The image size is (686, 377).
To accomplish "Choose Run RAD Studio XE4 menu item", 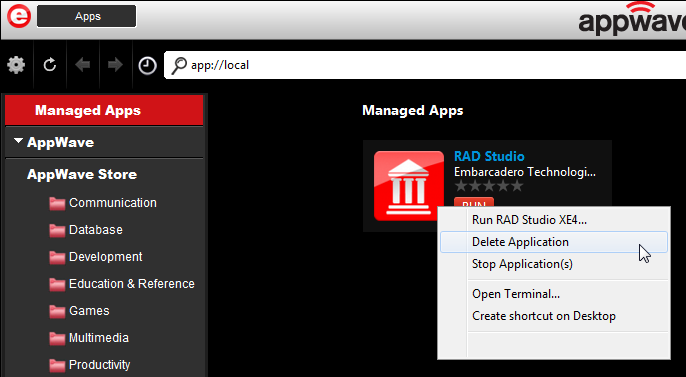I will 554,220.
